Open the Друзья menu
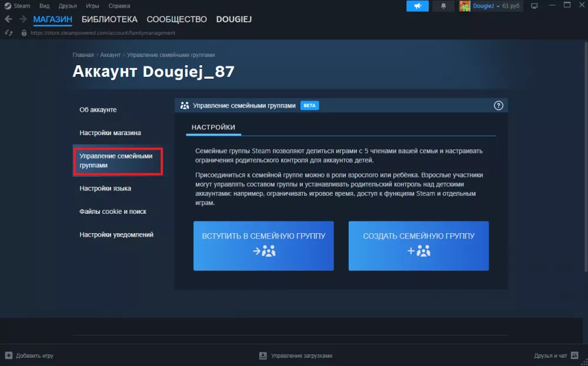This screenshot has width=588, height=366. pyautogui.click(x=68, y=6)
